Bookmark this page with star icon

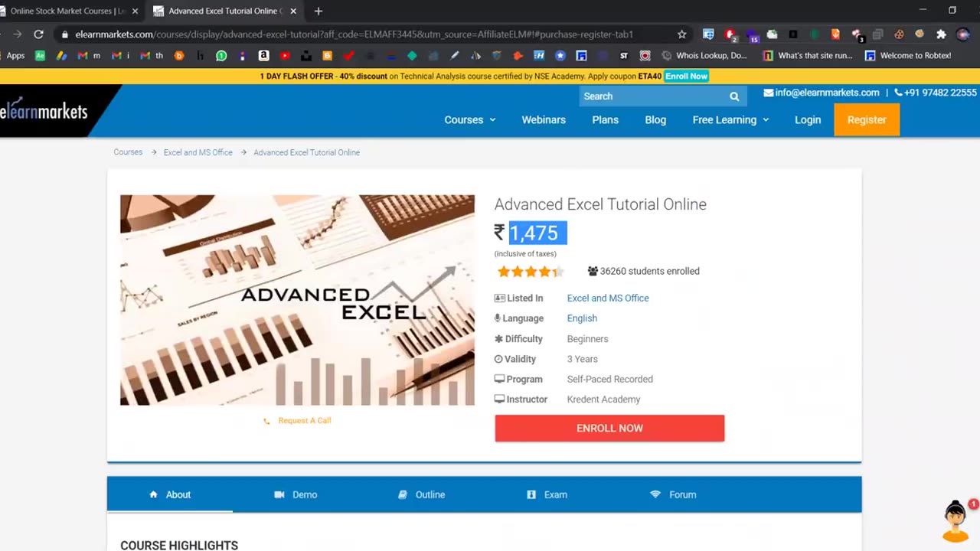[x=682, y=34]
